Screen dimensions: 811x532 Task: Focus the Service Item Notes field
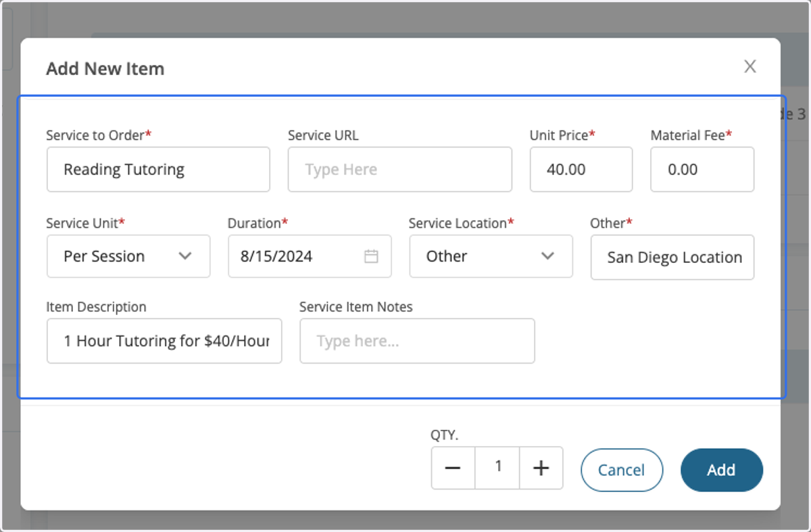click(418, 341)
